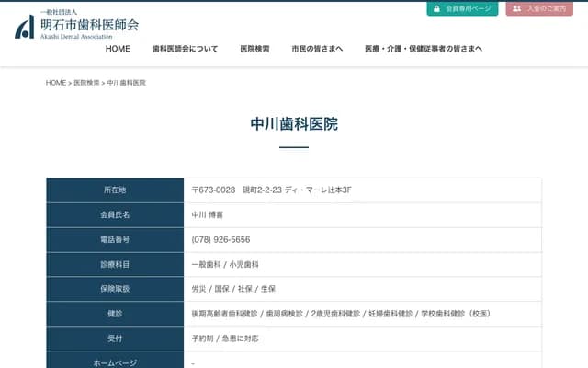Screen dimensions: 588x368
Task: Open the 会員専用ページ members button
Action: click(462, 8)
